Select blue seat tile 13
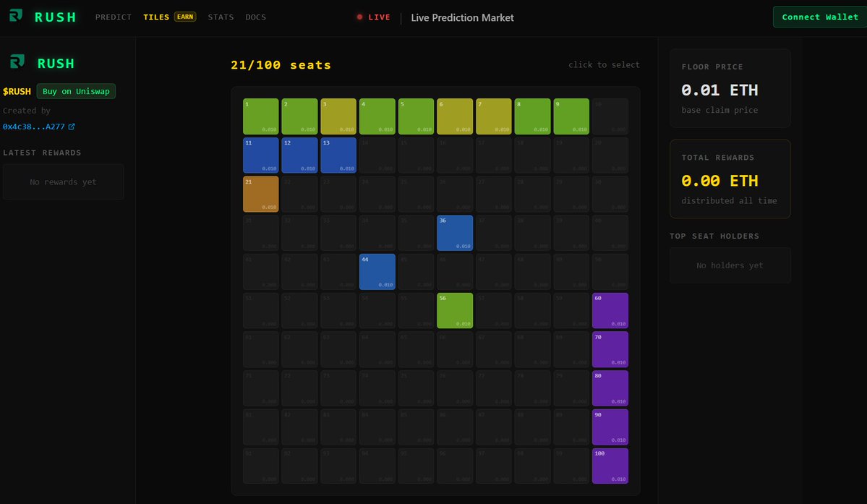This screenshot has width=867, height=504. [x=338, y=155]
